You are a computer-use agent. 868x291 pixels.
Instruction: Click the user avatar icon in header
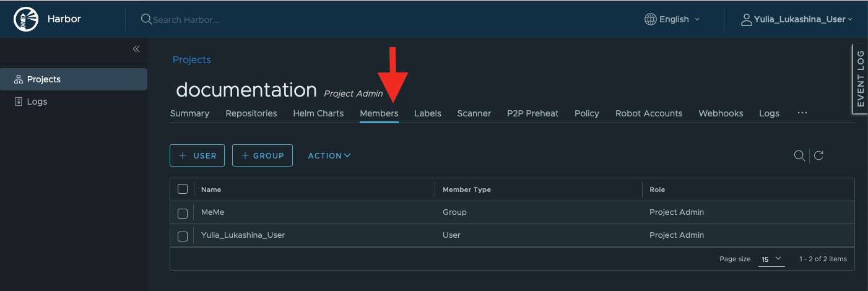[x=747, y=19]
